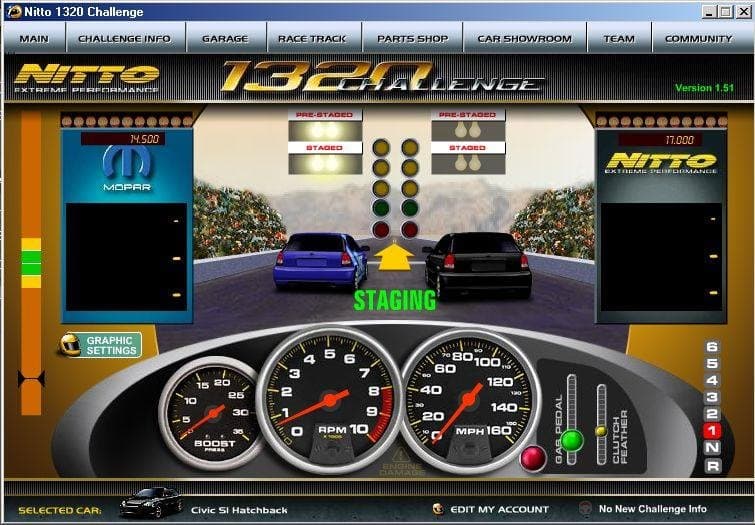
Task: Click the black hatchback car
Action: click(x=479, y=265)
